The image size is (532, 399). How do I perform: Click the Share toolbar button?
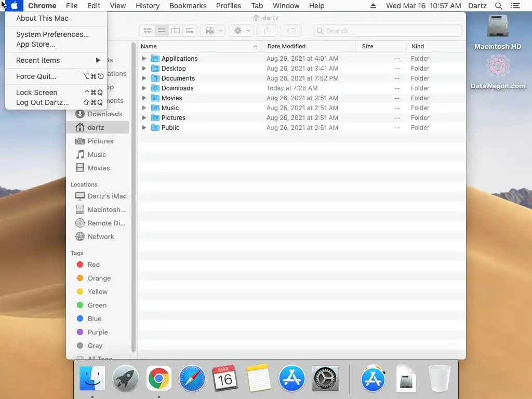pos(268,31)
